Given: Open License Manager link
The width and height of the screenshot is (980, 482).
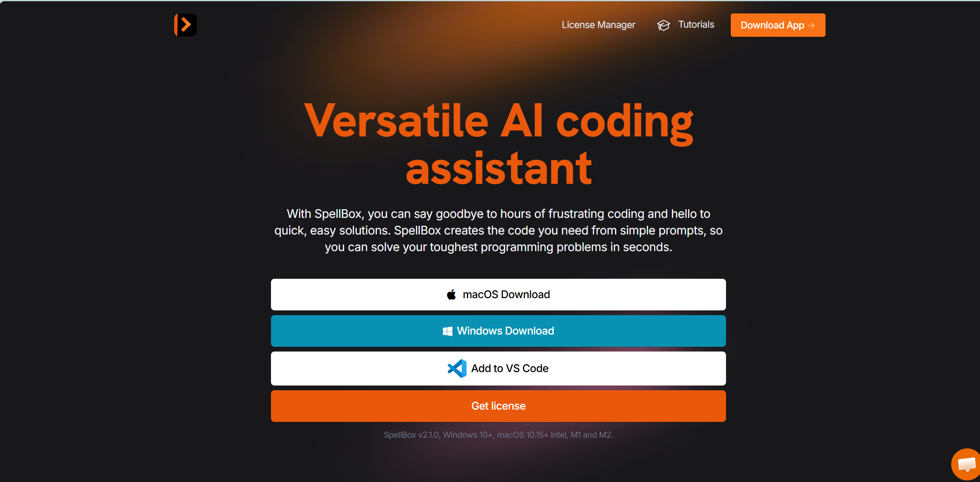Looking at the screenshot, I should click(x=598, y=25).
